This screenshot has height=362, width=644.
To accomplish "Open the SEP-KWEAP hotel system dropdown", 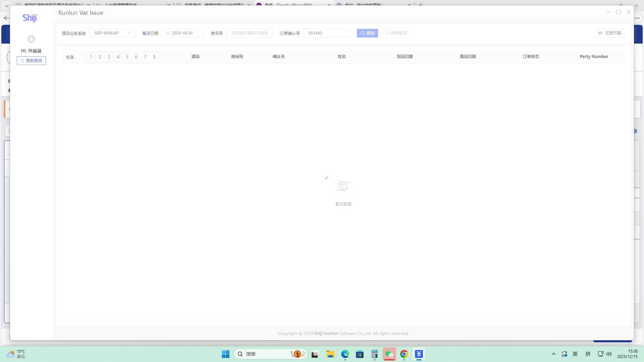I will click(x=112, y=33).
